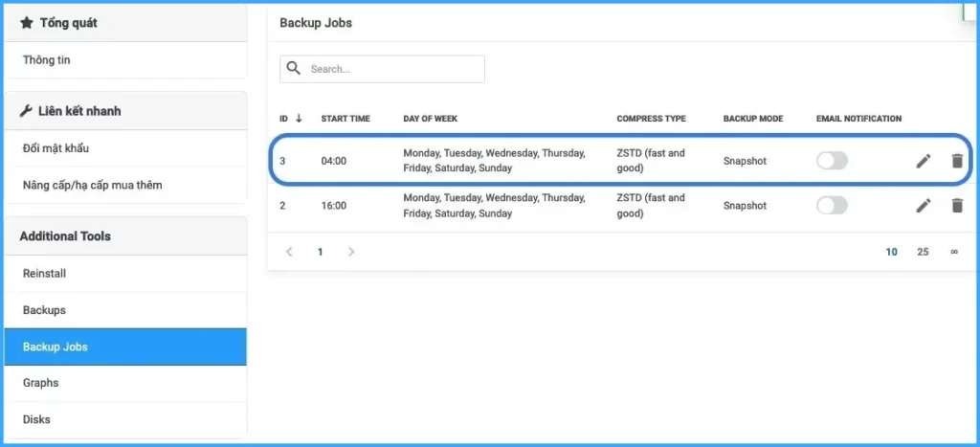Sort by BACKUP MODE column header
The width and height of the screenshot is (980, 447).
(x=753, y=118)
